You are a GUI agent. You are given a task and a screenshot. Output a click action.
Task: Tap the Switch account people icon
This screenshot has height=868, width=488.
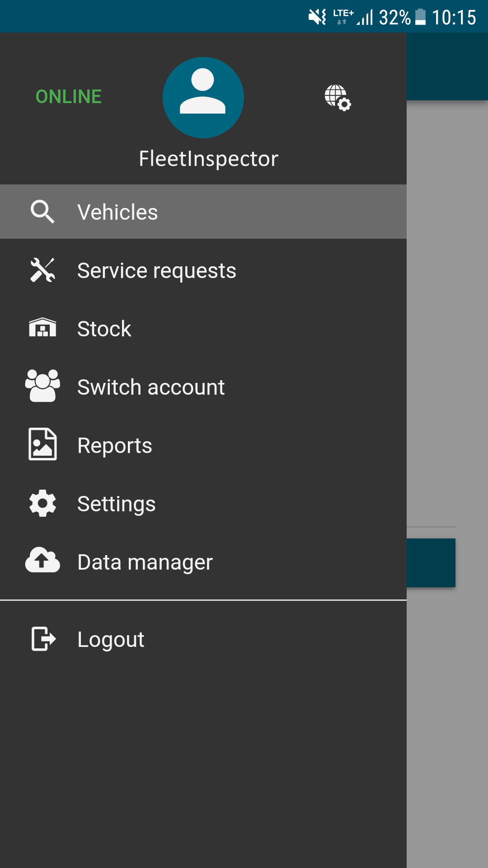click(42, 386)
